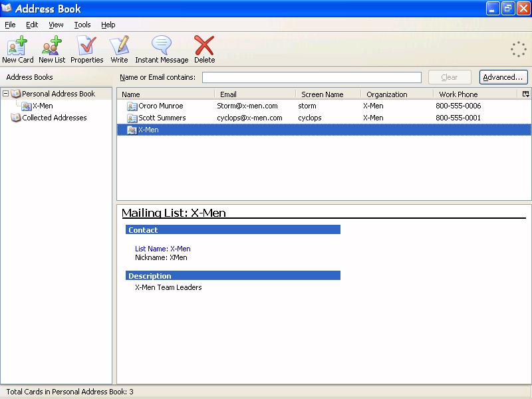Click the X-Men list icon in results
The width and height of the screenshot is (532, 399).
(132, 130)
